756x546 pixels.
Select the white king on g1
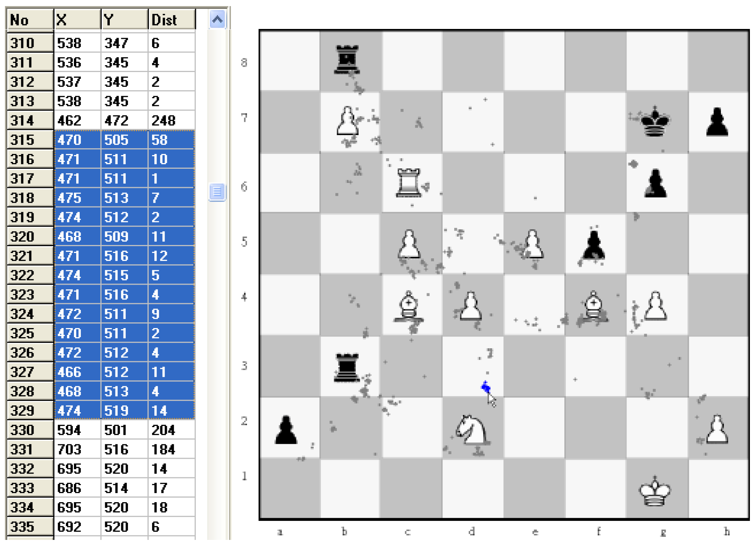655,492
